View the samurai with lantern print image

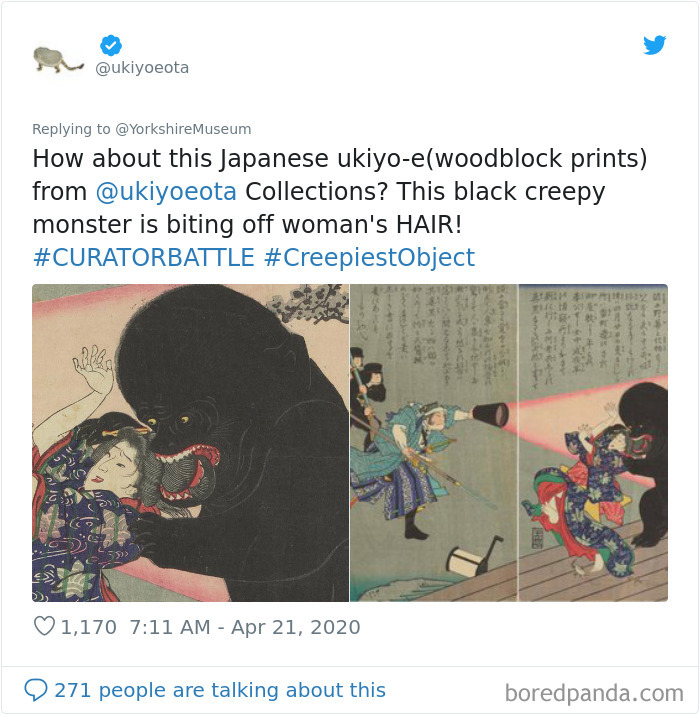tap(434, 443)
